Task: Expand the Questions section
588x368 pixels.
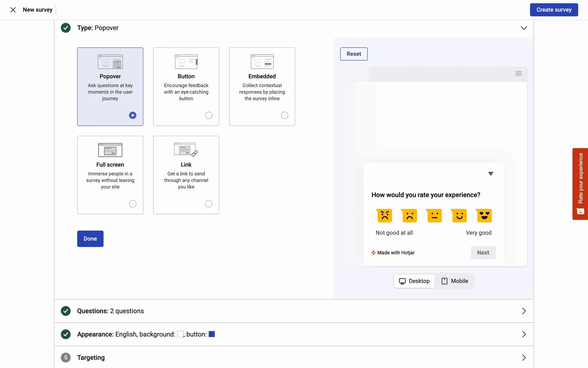Action: 524,311
